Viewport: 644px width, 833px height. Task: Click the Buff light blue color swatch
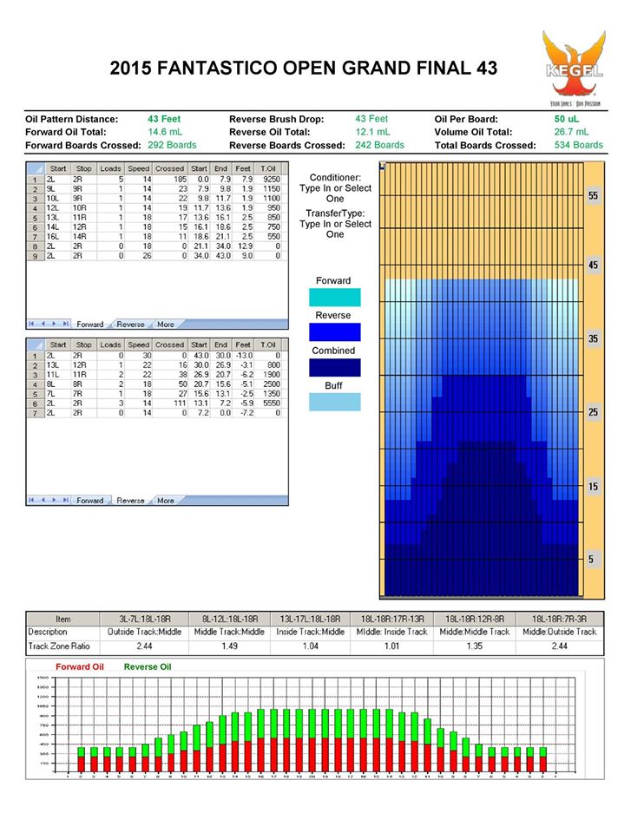coord(335,402)
